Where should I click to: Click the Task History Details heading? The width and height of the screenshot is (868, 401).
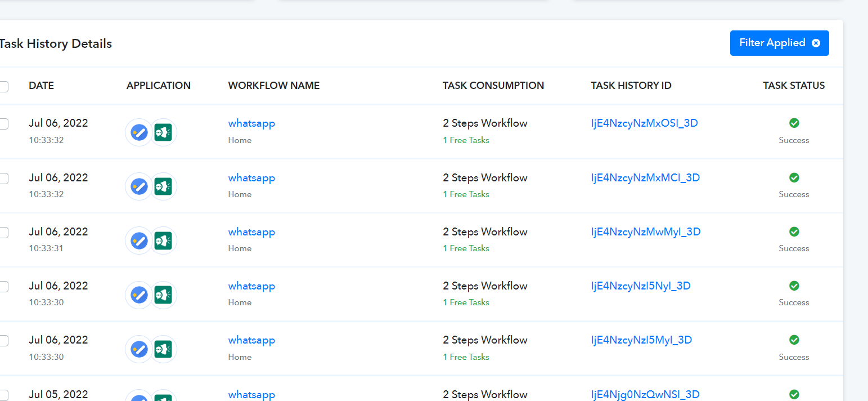(56, 43)
